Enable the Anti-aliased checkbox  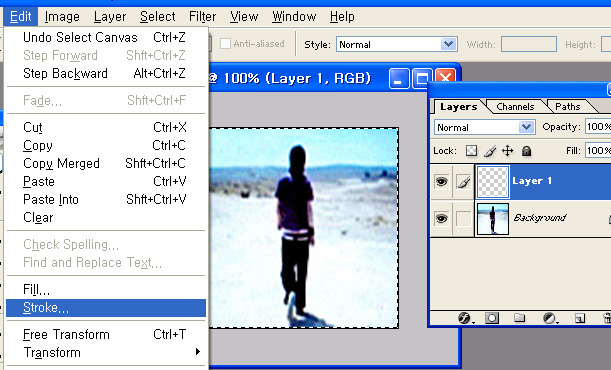coord(225,44)
